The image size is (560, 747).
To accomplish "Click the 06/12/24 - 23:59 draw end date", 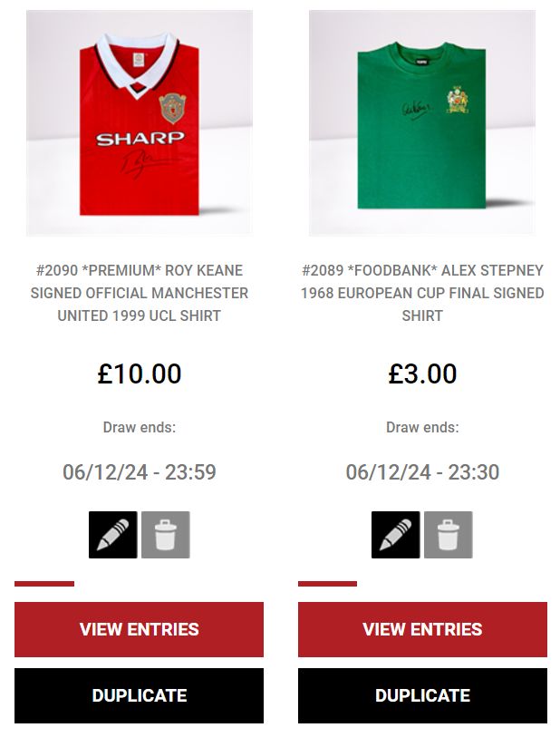I will [140, 472].
